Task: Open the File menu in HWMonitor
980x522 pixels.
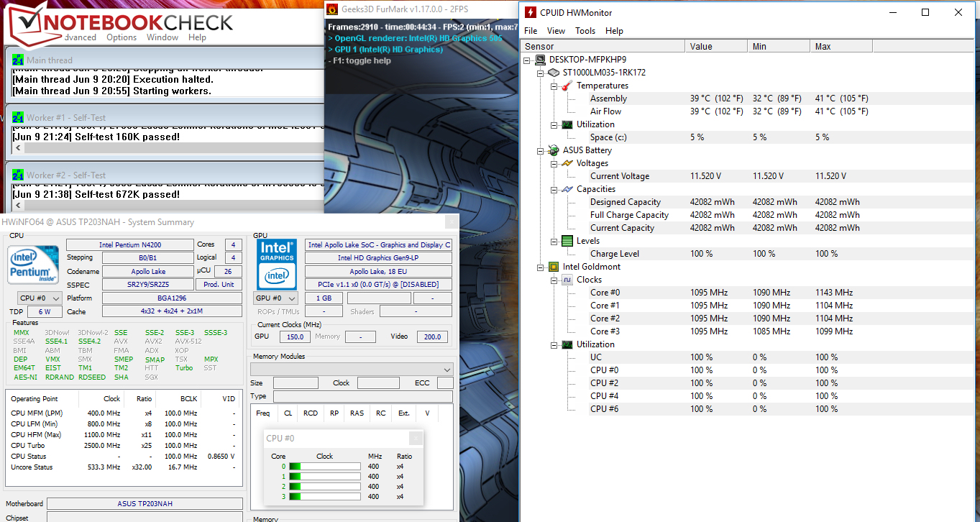Action: 531,31
